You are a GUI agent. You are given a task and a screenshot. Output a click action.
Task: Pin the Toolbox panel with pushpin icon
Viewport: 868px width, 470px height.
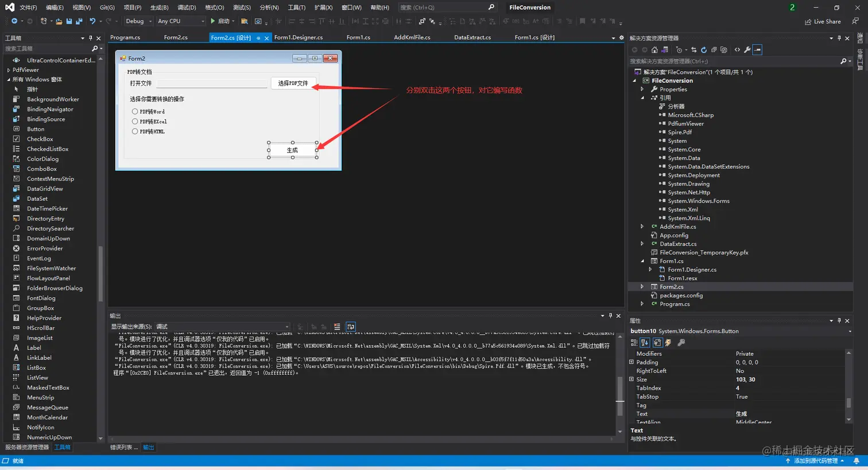91,38
